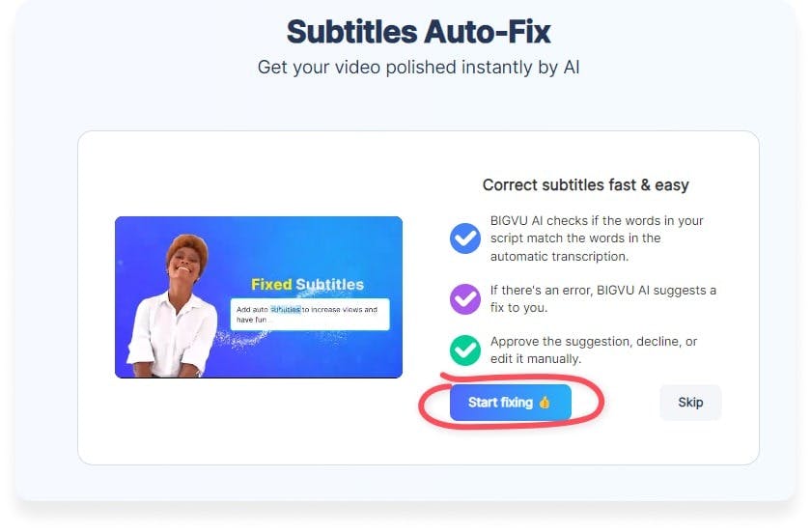Open the Fixed Subtitles preview thumbnail
The image size is (811, 532).
tap(259, 296)
